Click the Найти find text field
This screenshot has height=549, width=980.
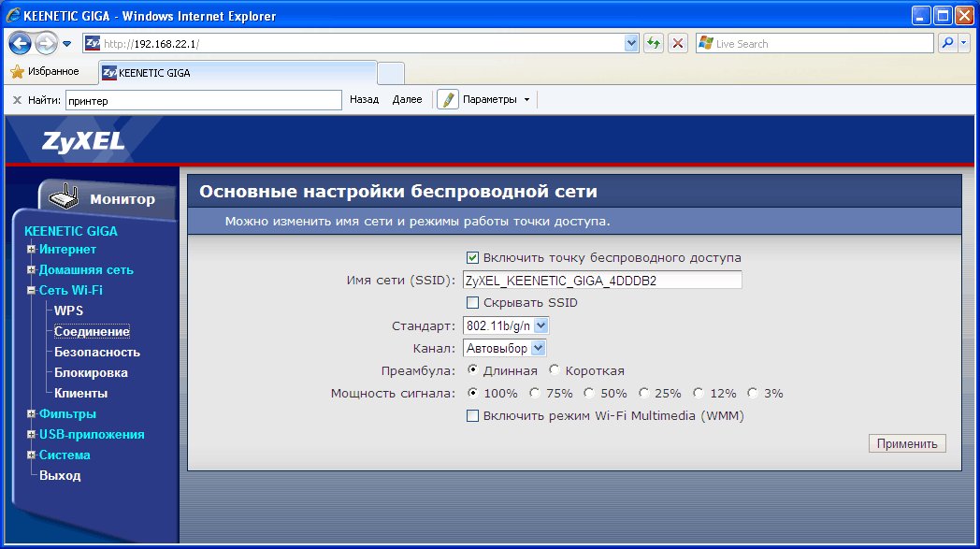click(203, 100)
